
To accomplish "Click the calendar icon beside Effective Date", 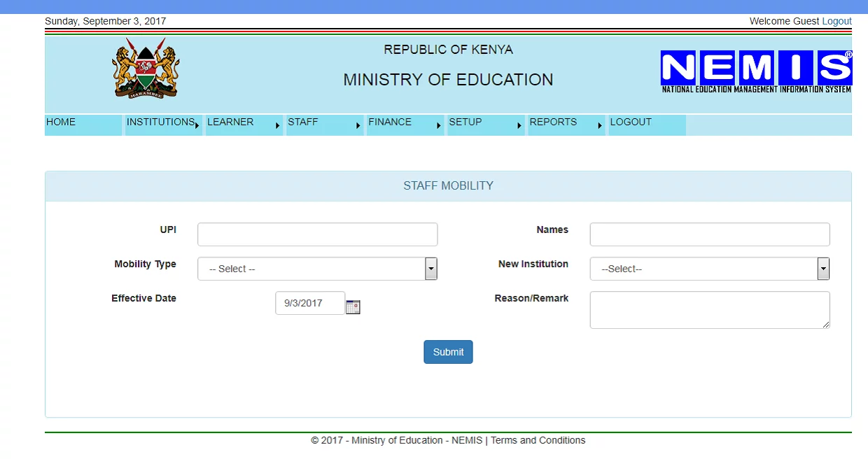I will 353,306.
